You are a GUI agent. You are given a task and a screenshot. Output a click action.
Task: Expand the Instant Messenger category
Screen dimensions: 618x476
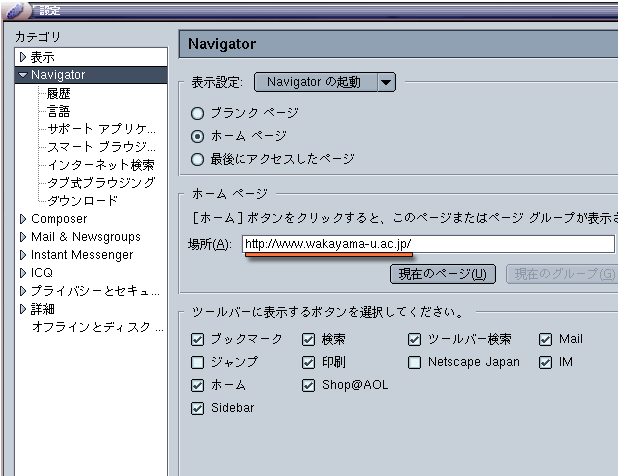(22, 255)
